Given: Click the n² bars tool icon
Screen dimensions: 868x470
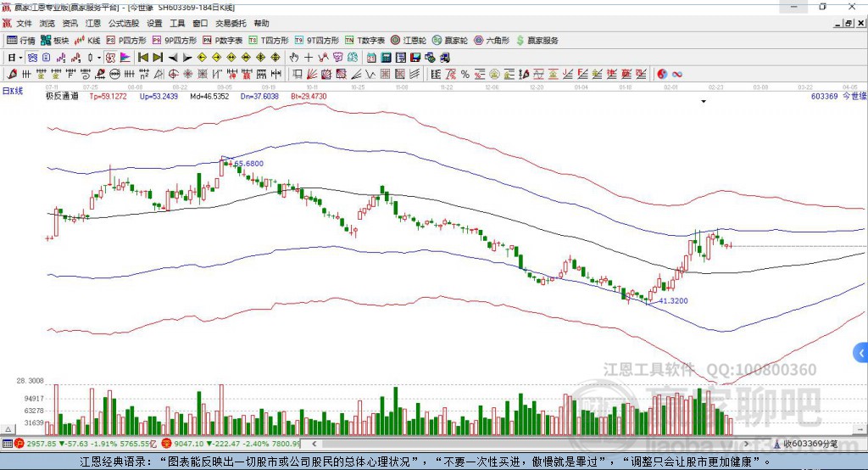Looking at the screenshot, I should (144, 75).
